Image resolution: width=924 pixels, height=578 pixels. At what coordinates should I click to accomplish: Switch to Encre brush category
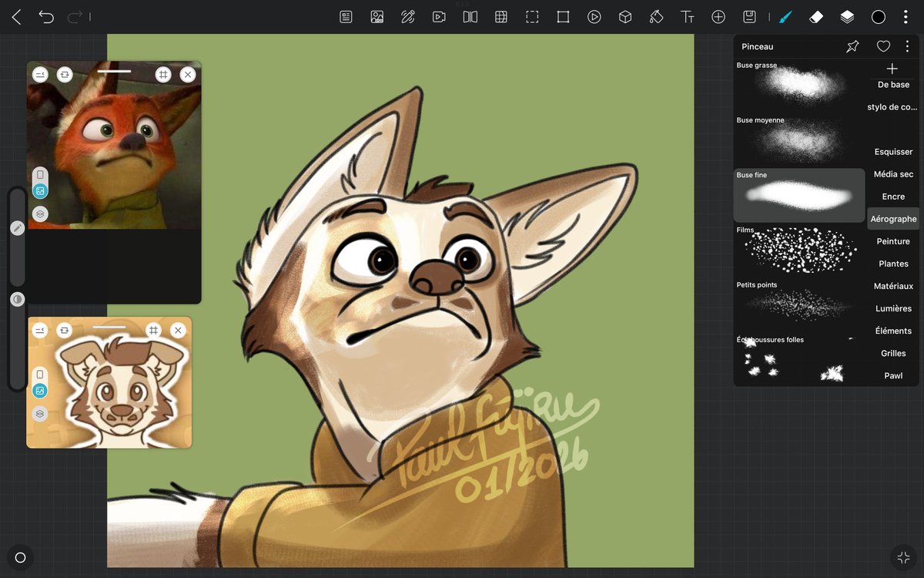tap(893, 197)
